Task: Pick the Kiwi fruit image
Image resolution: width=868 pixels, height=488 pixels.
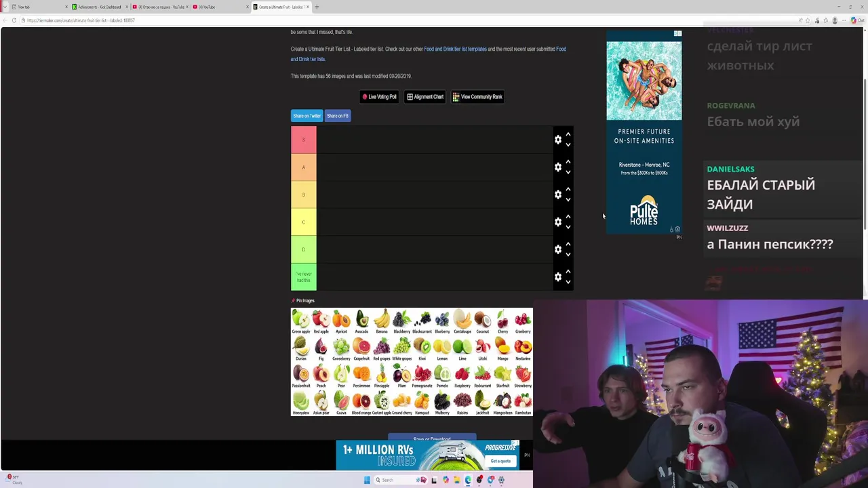Action: (x=422, y=349)
